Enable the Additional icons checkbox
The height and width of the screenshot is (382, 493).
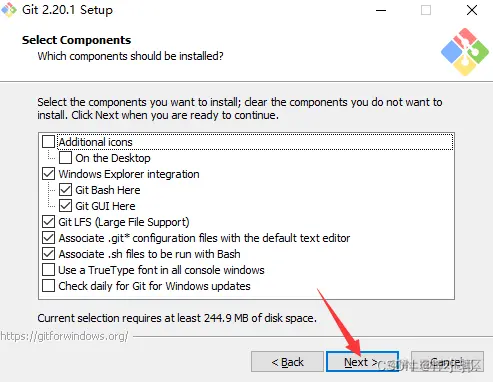(49, 142)
